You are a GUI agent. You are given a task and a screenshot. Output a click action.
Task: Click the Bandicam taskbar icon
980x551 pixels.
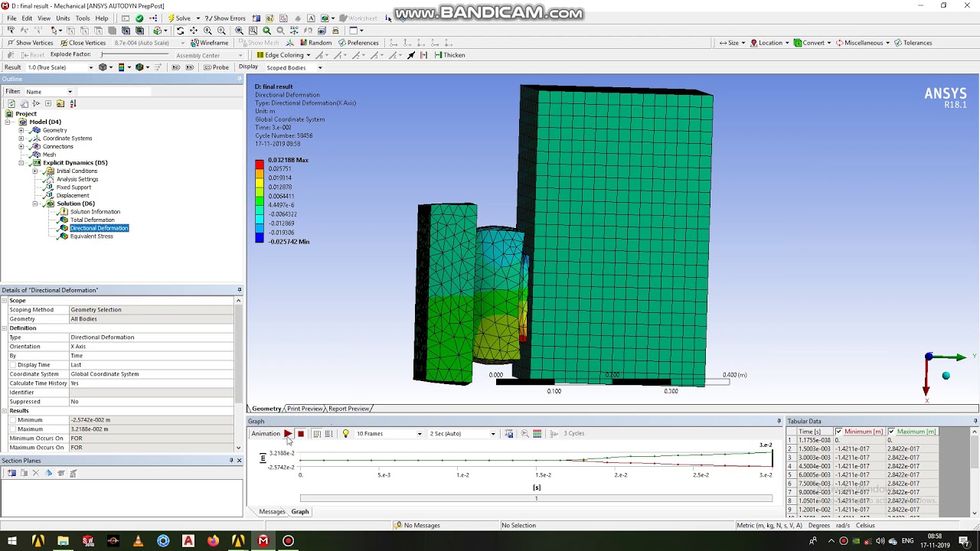click(288, 541)
